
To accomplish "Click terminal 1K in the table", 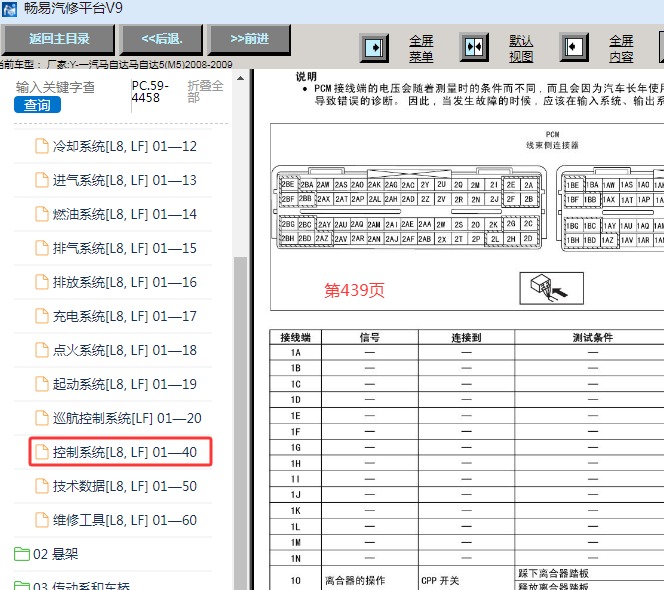I will (x=296, y=511).
